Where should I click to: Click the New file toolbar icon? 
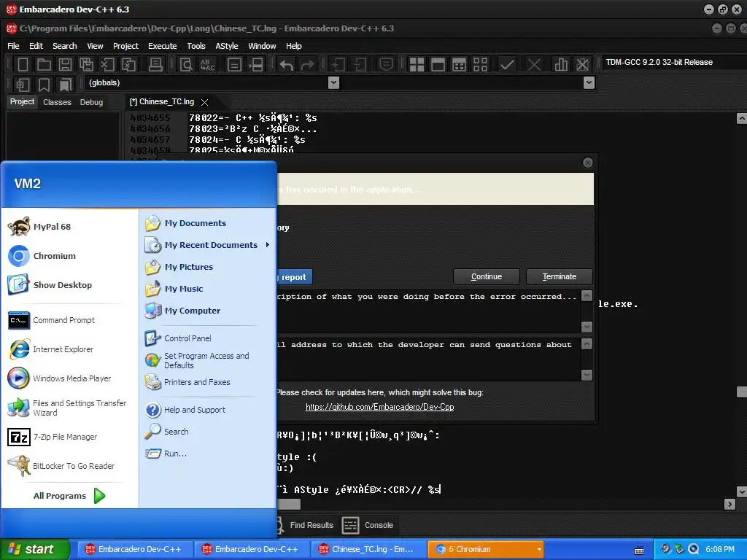click(23, 64)
